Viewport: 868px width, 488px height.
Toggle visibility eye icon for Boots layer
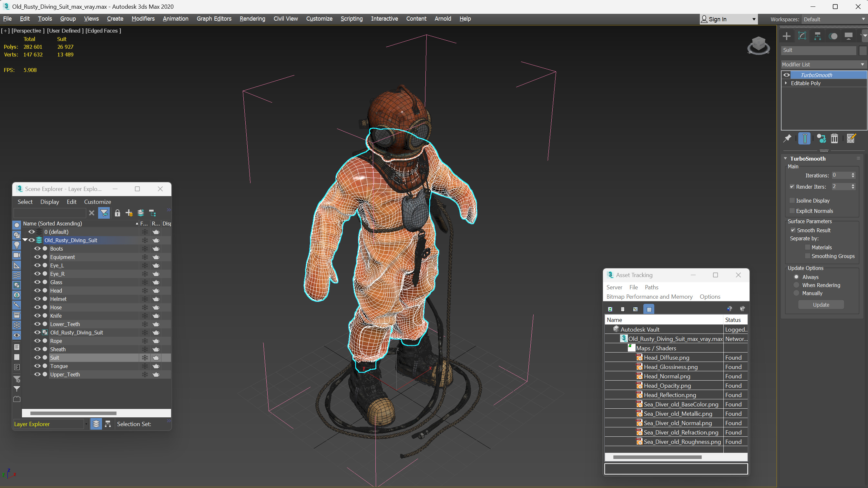click(37, 248)
